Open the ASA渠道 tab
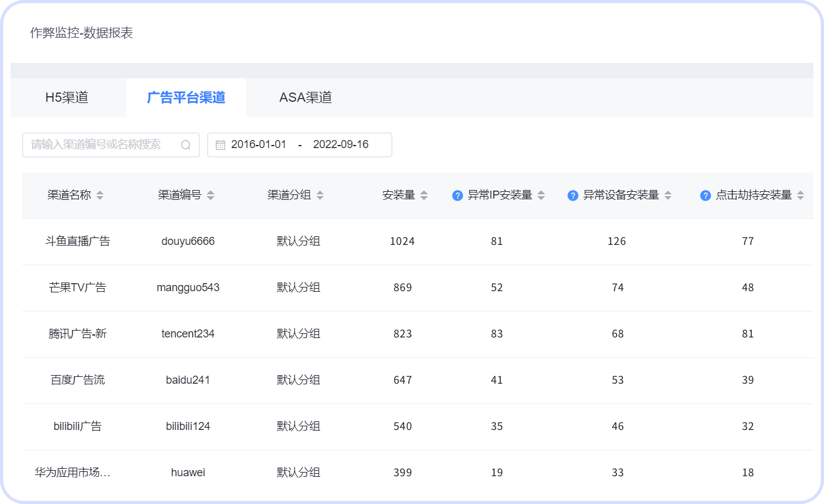 (x=305, y=97)
